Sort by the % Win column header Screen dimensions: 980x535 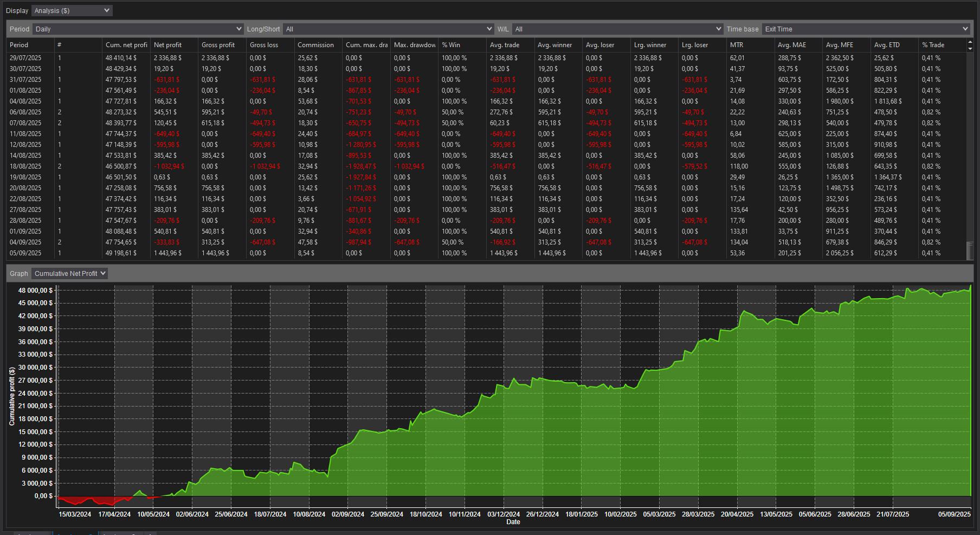(462, 45)
